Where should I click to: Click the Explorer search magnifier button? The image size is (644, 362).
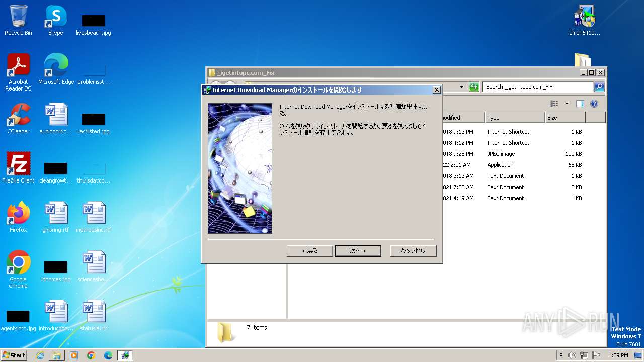(599, 87)
